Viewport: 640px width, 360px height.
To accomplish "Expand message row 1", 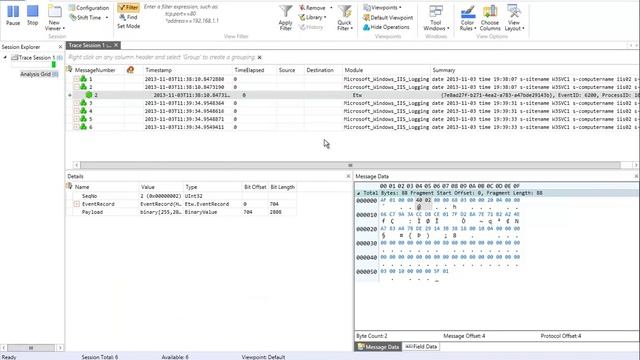I will [x=76, y=79].
